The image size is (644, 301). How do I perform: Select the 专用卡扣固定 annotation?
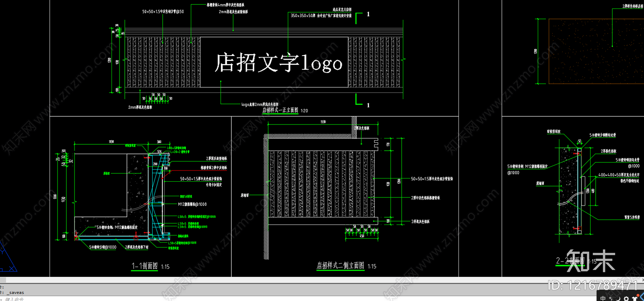tap(214, 185)
